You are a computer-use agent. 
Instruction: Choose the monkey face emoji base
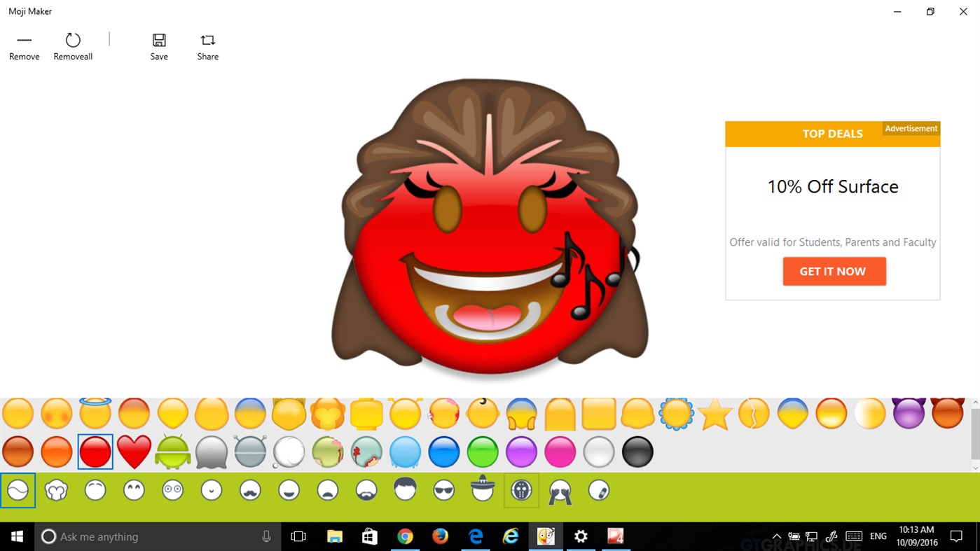[326, 413]
